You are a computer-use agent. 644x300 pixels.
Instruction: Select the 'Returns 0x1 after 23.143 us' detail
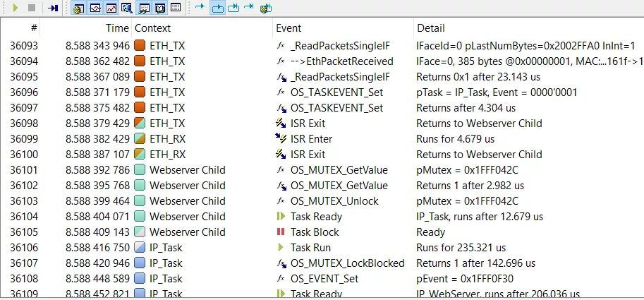pyautogui.click(x=478, y=77)
